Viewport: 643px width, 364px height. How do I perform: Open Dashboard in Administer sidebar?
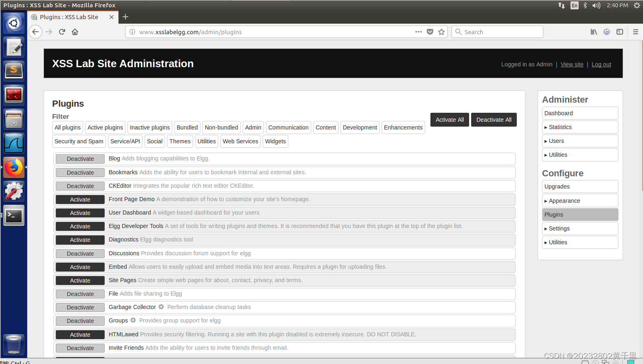point(580,113)
